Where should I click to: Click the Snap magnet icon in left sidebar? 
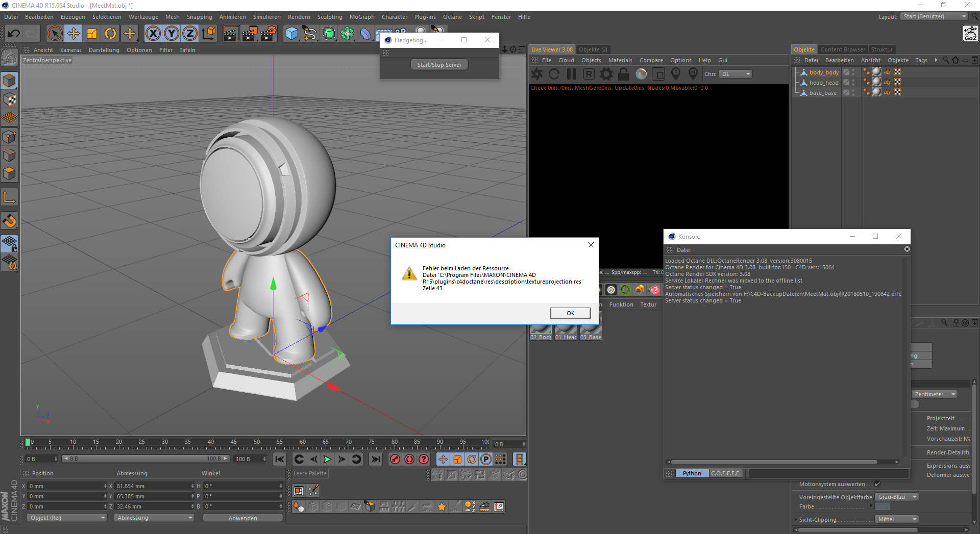[10, 221]
